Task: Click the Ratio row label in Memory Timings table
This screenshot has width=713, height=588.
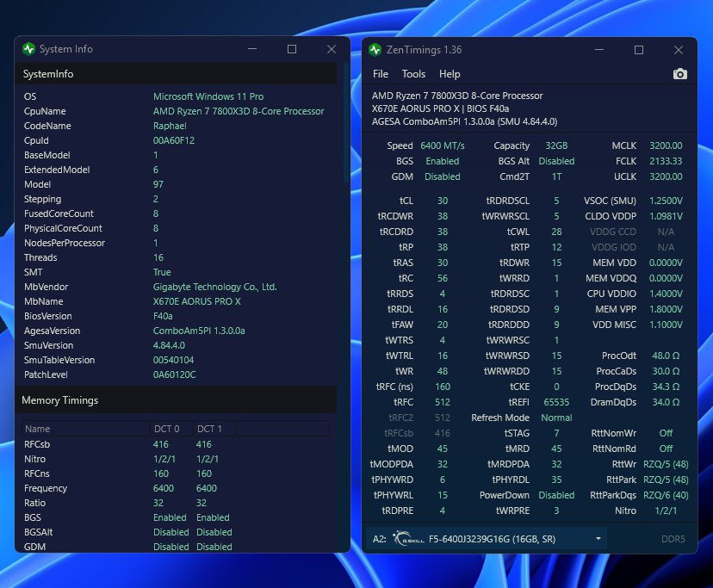Action: 34,503
